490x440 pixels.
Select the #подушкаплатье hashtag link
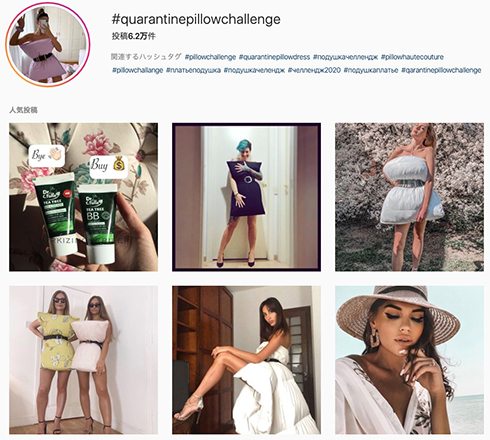pos(371,70)
